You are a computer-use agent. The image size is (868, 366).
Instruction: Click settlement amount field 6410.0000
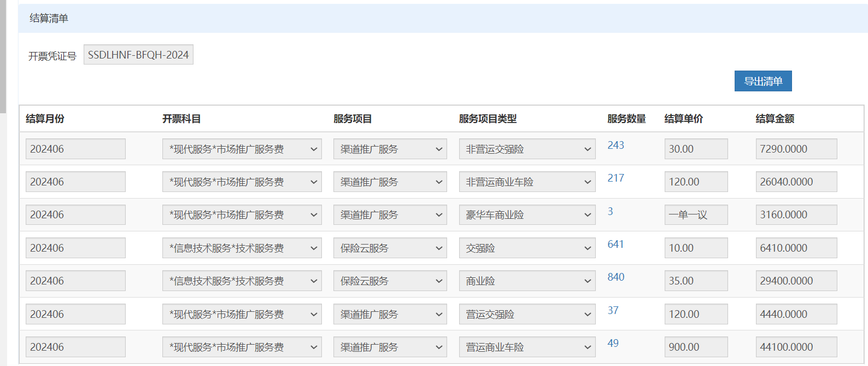click(x=796, y=248)
